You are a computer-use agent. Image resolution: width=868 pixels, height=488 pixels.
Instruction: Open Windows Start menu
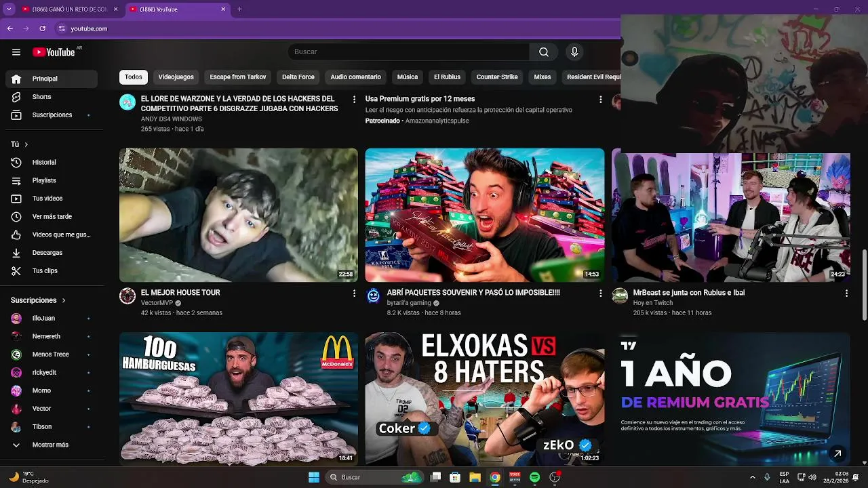point(314,477)
